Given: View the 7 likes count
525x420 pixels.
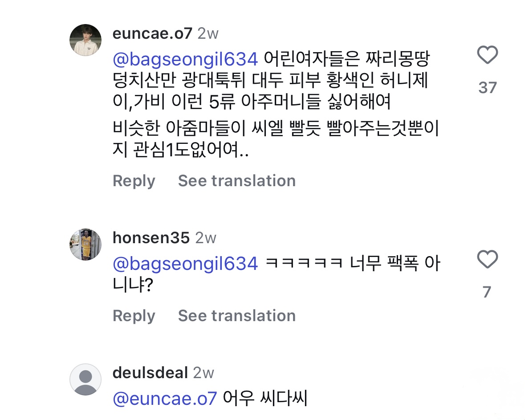Looking at the screenshot, I should click(487, 292).
